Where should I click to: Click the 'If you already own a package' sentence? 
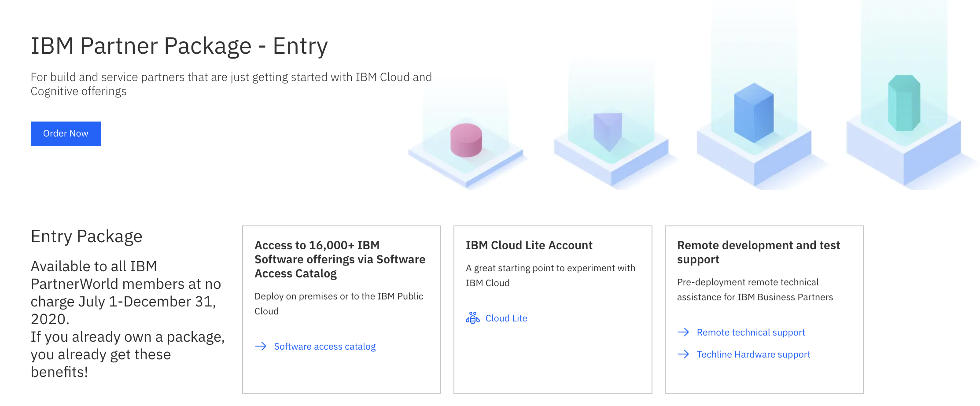pos(128,354)
